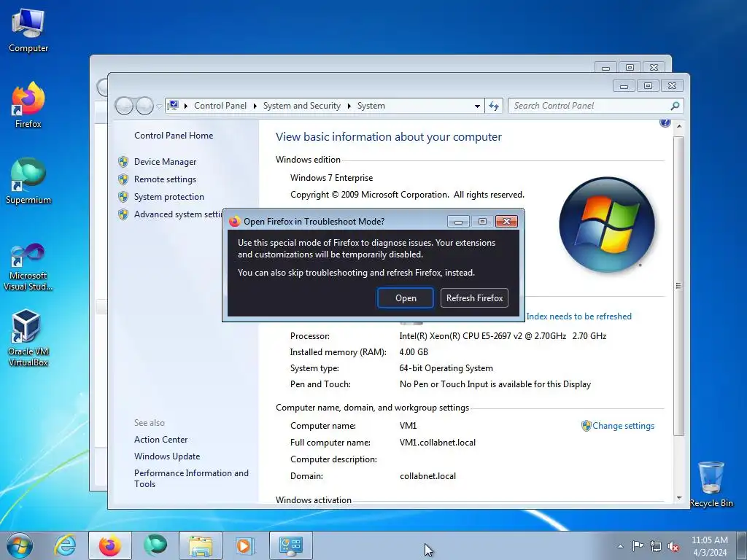Open the Control Panel help icon

(x=665, y=122)
